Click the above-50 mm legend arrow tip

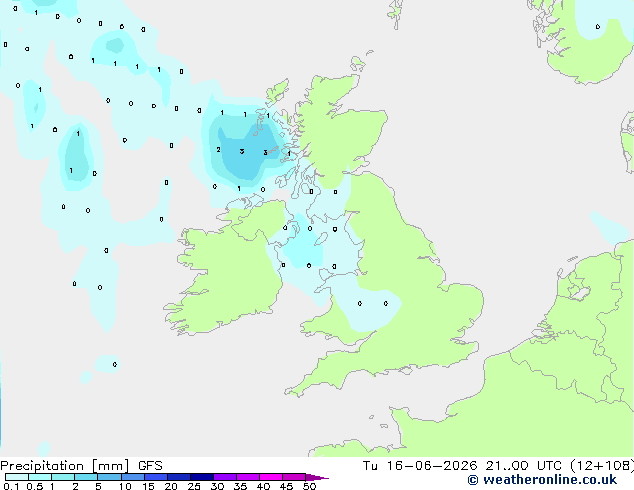click(317, 477)
